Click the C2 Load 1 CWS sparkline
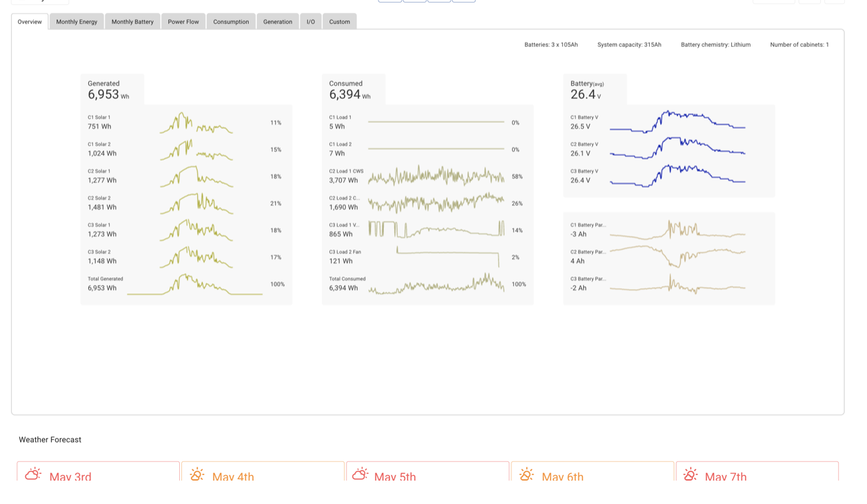Image resolution: width=867 pixels, height=504 pixels. pyautogui.click(x=436, y=177)
